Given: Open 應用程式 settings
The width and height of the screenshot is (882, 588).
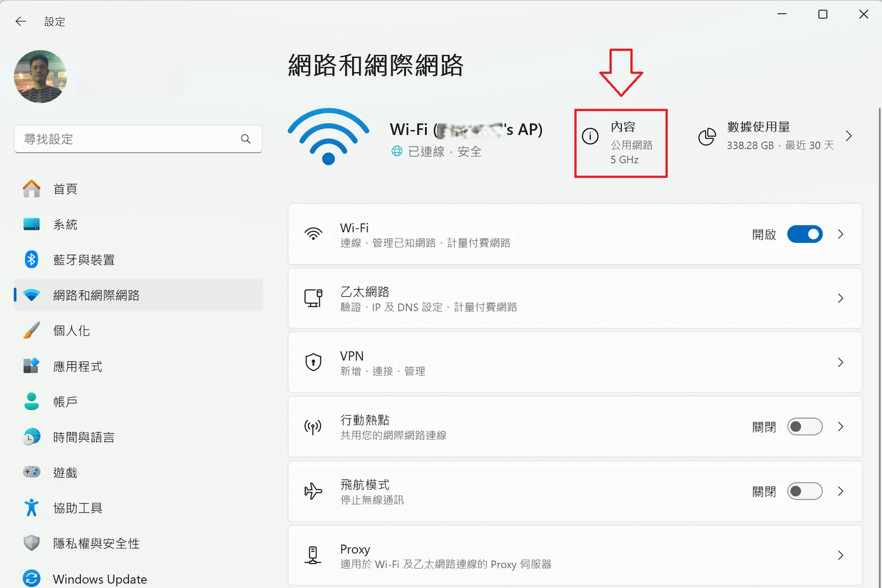Looking at the screenshot, I should click(x=138, y=366).
